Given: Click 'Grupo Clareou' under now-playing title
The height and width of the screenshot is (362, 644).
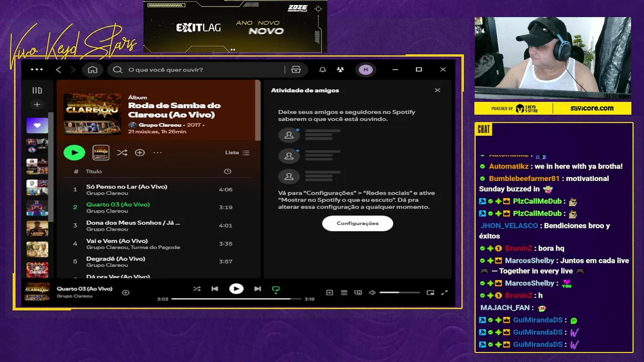Looking at the screenshot, I should [x=74, y=296].
